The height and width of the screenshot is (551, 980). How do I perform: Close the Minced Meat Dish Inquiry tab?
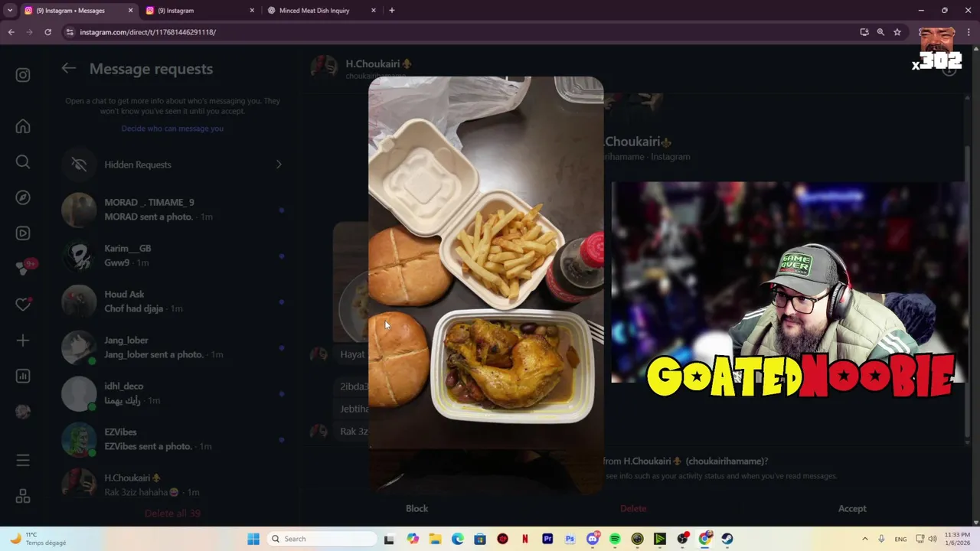374,11
